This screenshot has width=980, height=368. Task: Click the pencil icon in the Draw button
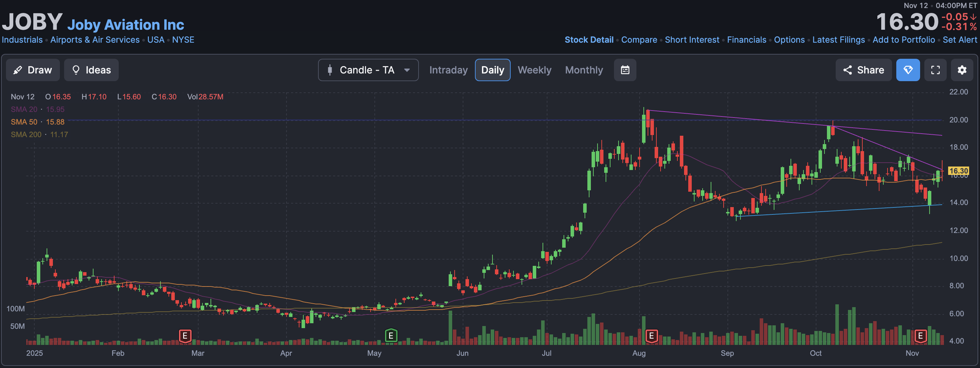coord(18,70)
